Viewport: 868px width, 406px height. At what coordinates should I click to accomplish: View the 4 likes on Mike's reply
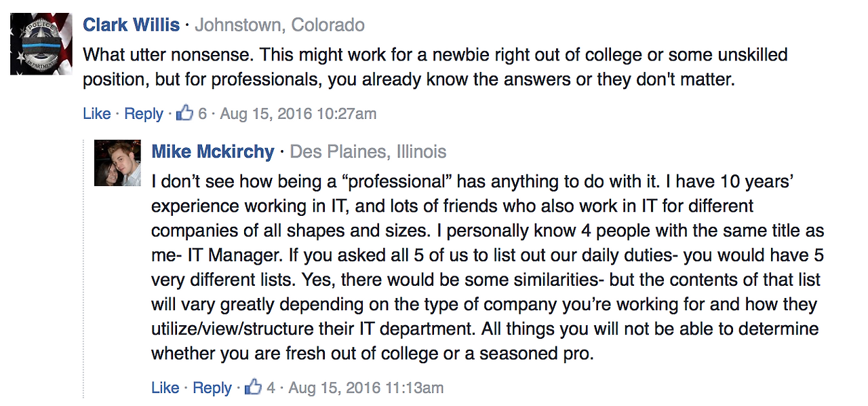(271, 388)
